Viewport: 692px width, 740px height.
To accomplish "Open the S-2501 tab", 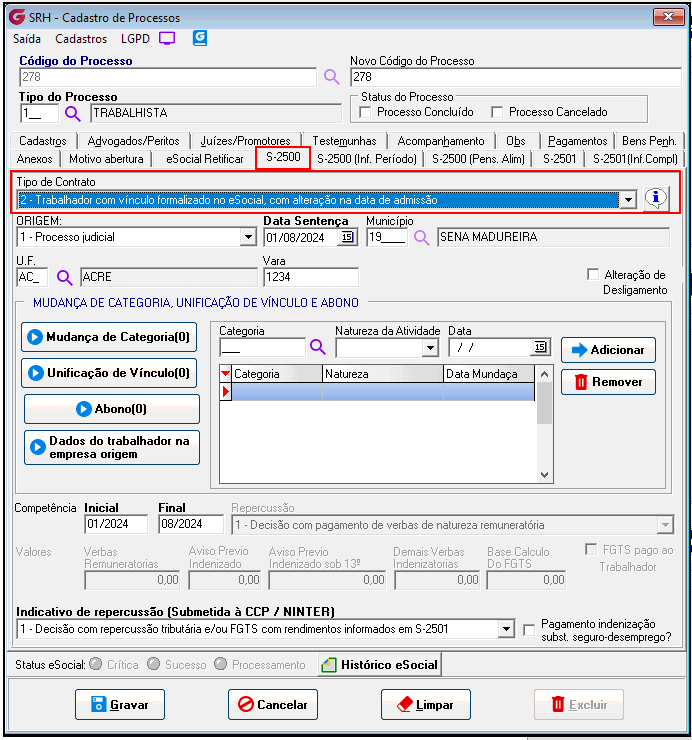I will [559, 159].
